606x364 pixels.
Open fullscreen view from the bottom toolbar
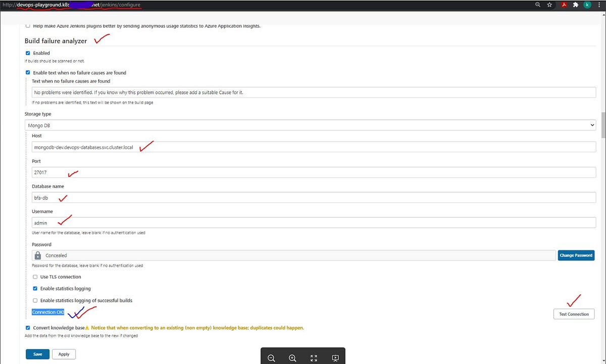pos(314,358)
